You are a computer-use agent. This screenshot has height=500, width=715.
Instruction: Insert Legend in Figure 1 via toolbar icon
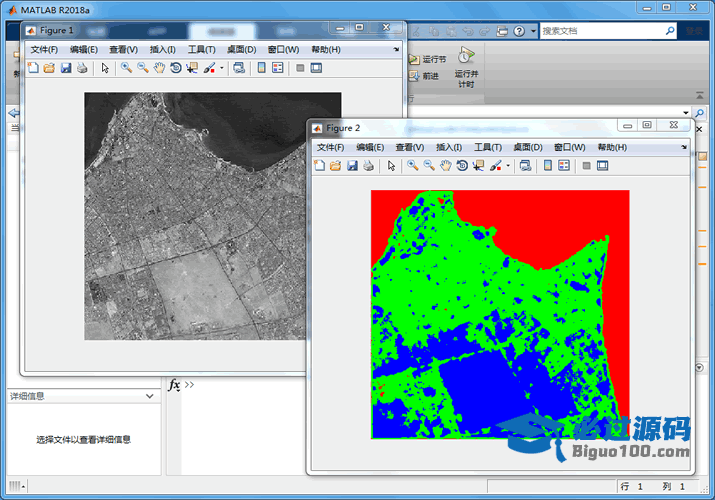pos(278,68)
